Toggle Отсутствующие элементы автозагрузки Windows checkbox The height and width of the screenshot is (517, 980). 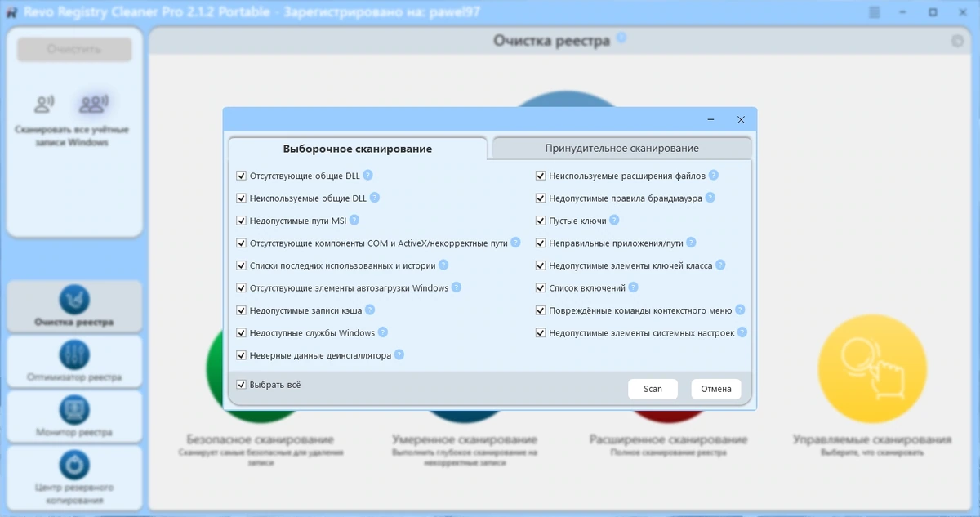click(241, 287)
